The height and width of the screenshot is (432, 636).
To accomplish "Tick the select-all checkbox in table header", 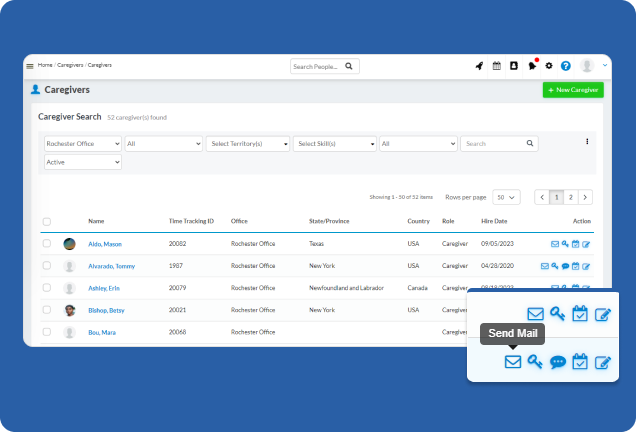I will click(47, 221).
